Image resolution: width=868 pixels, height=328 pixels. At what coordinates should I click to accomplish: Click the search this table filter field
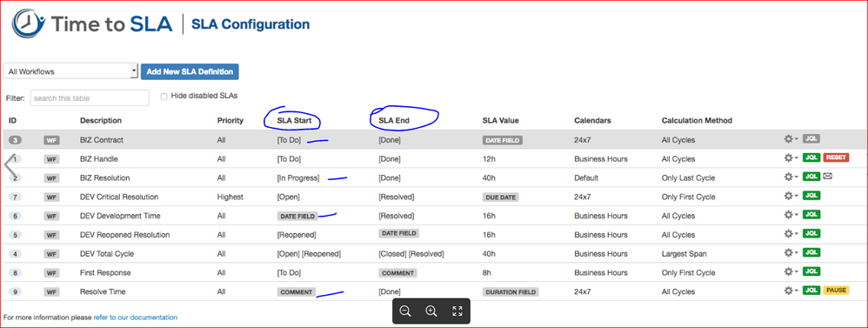pos(90,98)
